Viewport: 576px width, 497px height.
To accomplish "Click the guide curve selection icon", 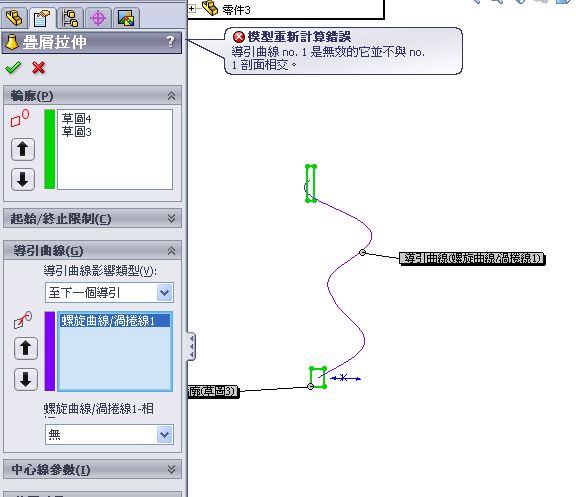I will (22, 320).
